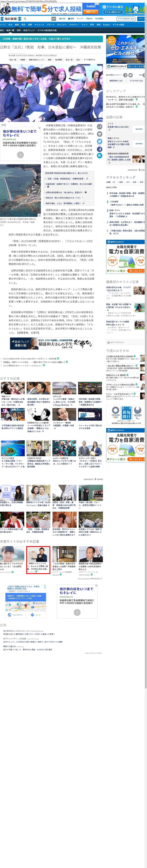Open the スポーツ tab in navigation bar

tap(50, 25)
